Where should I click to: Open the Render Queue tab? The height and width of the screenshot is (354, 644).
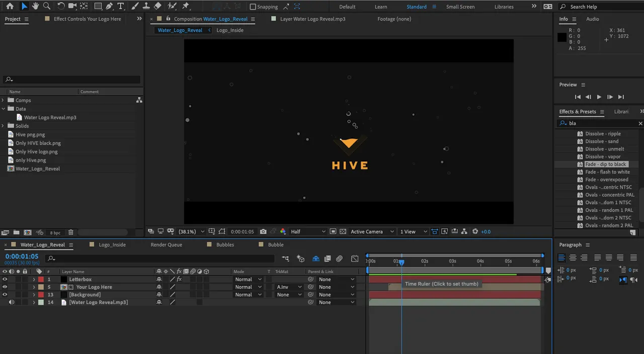coord(166,245)
